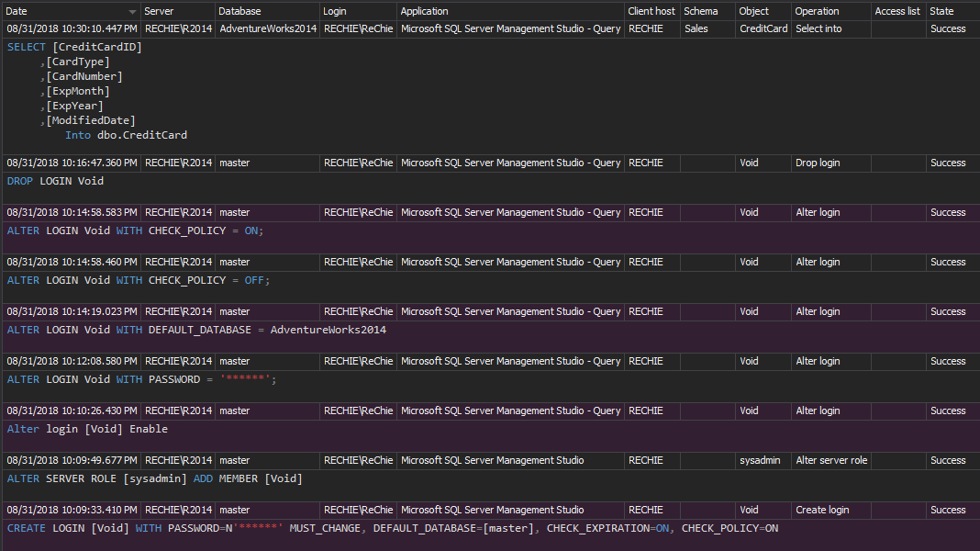Select the DROP LOGIN Void statement

click(x=55, y=181)
